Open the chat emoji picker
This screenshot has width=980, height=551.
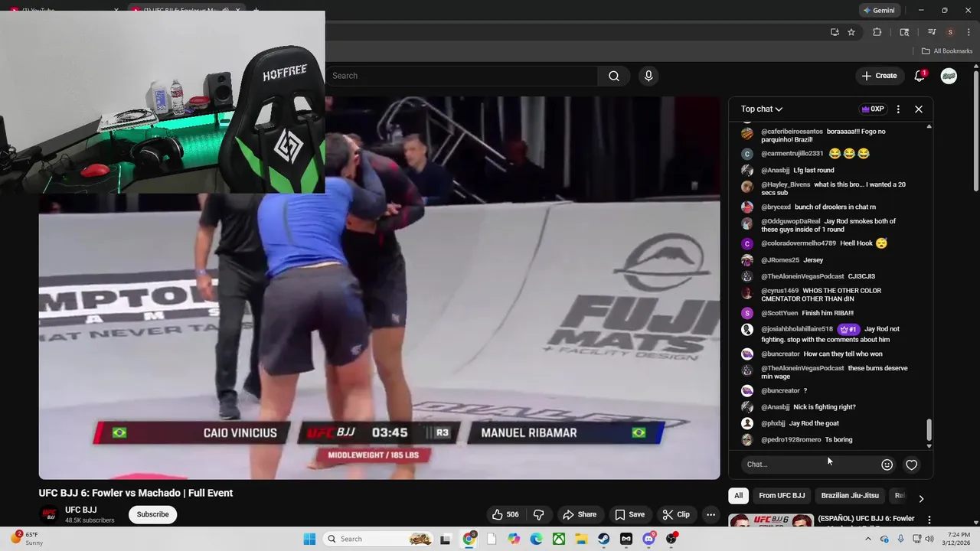coord(887,465)
